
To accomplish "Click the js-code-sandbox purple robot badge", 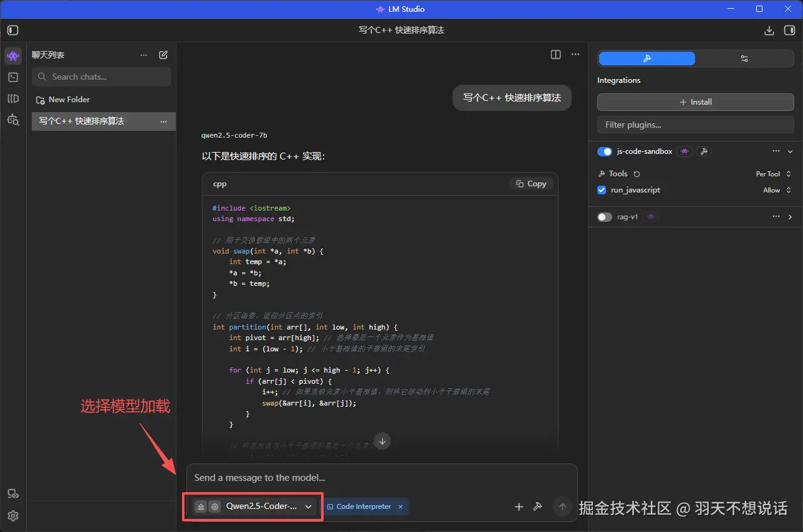I will point(685,151).
